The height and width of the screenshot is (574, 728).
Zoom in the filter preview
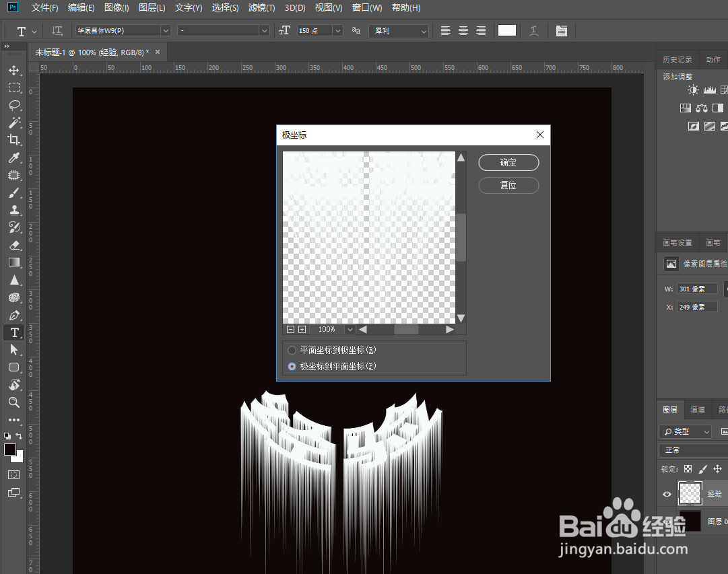tap(302, 330)
